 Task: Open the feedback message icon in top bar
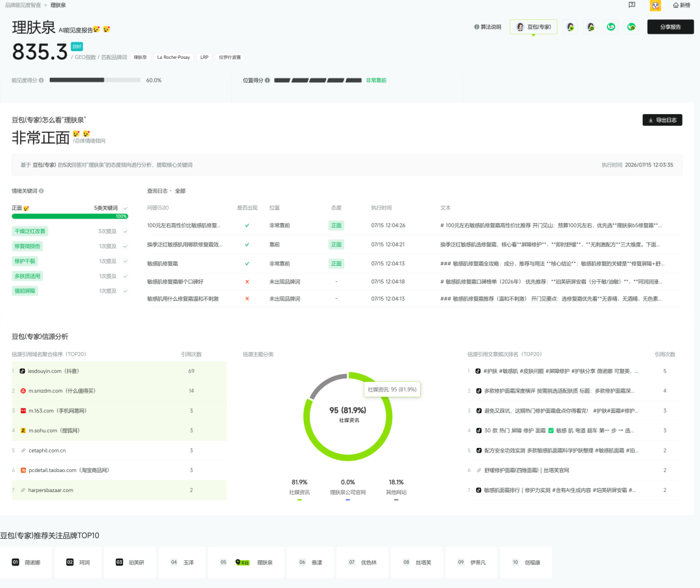click(x=632, y=5)
